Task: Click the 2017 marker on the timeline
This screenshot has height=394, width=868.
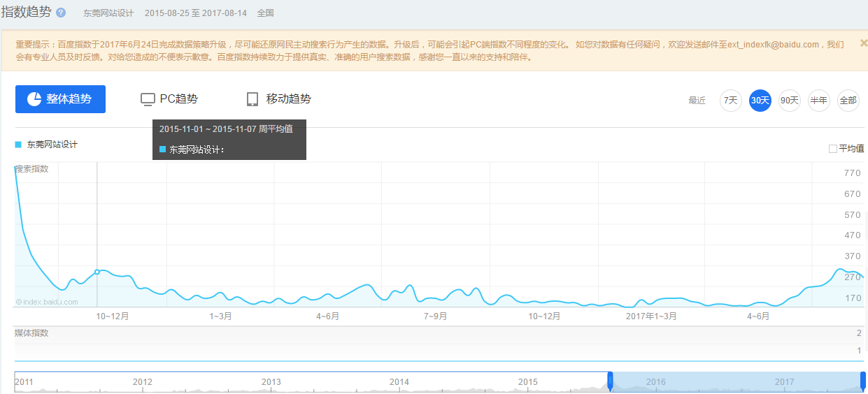Action: pyautogui.click(x=785, y=382)
